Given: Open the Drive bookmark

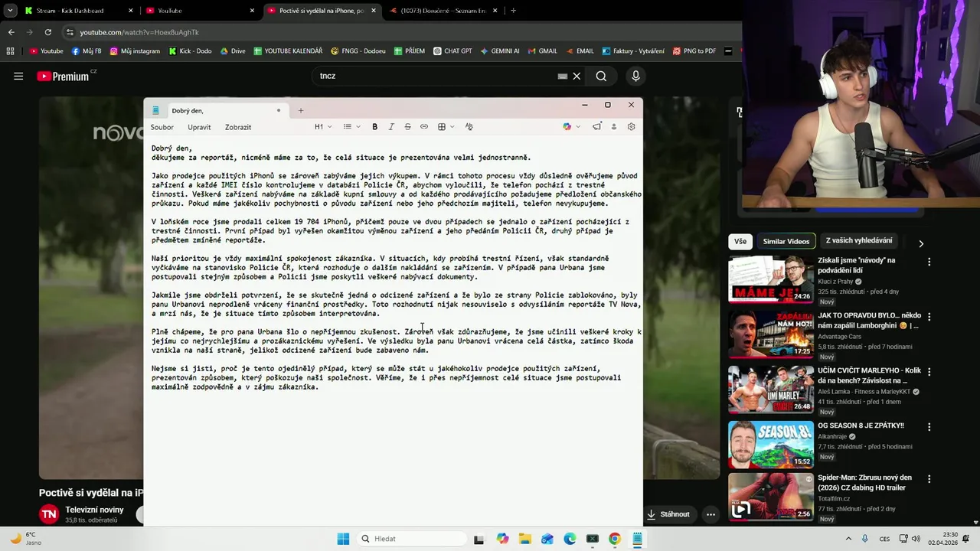Looking at the screenshot, I should pyautogui.click(x=233, y=51).
